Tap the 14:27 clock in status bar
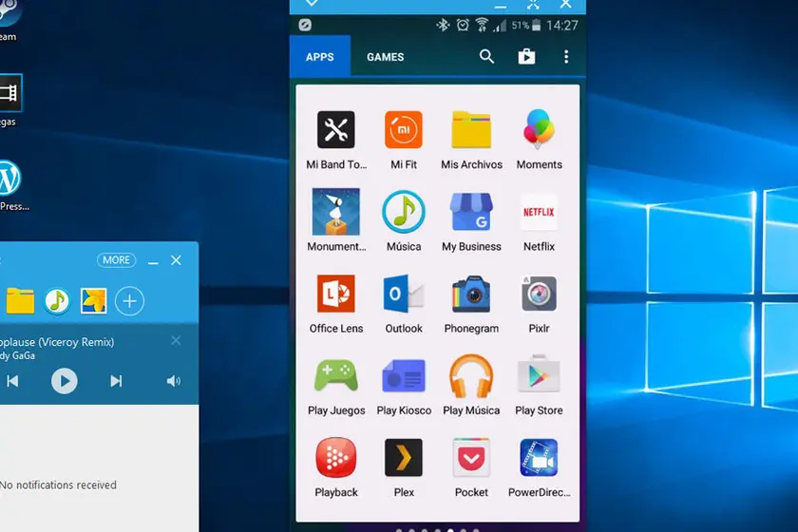 (x=561, y=26)
